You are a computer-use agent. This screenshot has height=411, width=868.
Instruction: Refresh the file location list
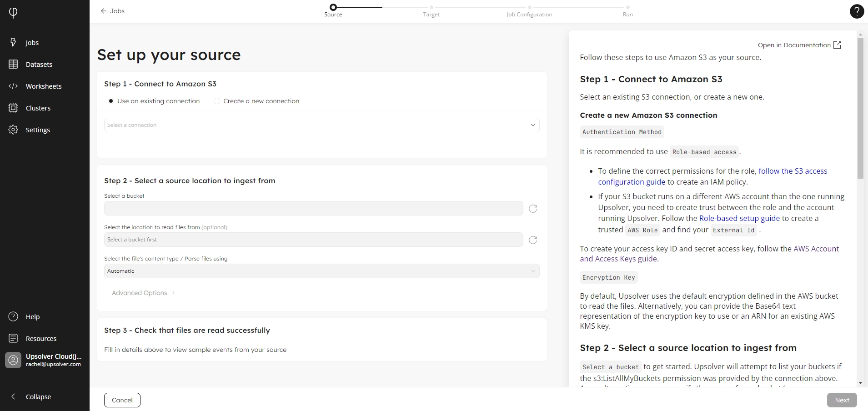pyautogui.click(x=533, y=240)
